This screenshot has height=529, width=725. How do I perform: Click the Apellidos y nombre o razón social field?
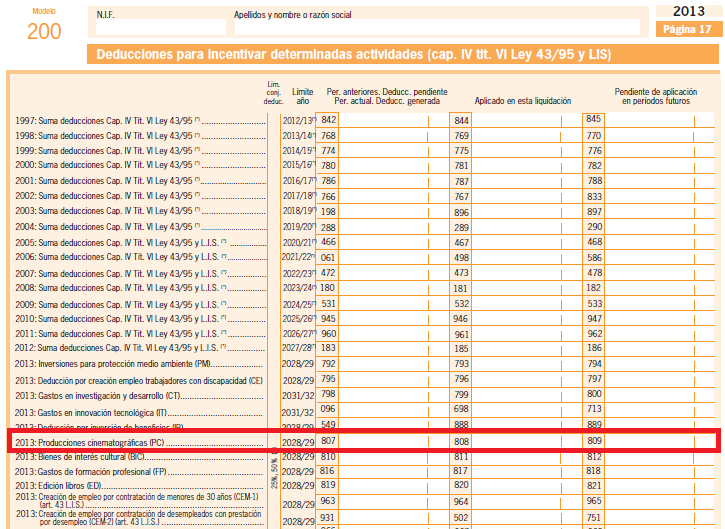(437, 27)
